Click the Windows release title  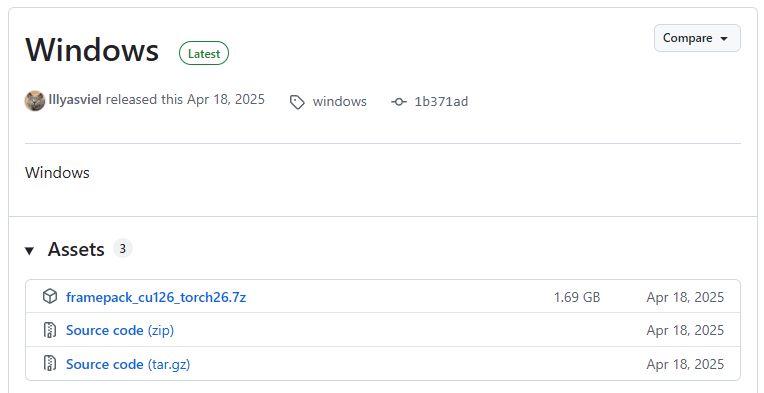click(x=92, y=50)
